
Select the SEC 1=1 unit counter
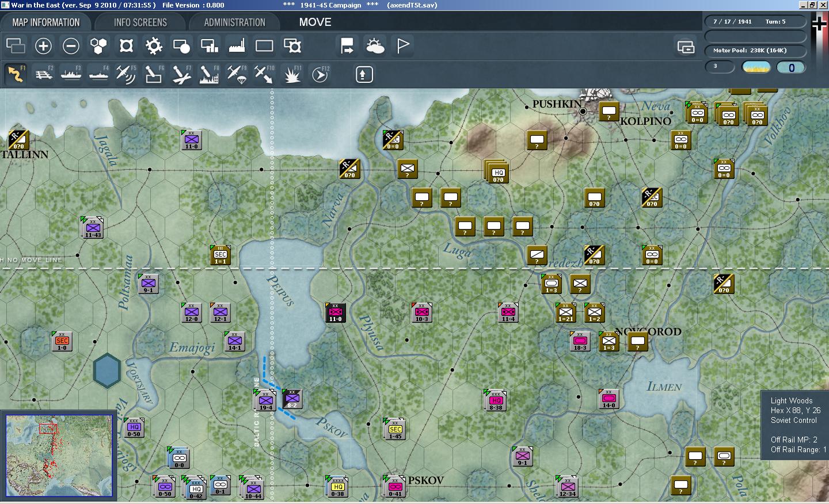click(x=220, y=255)
